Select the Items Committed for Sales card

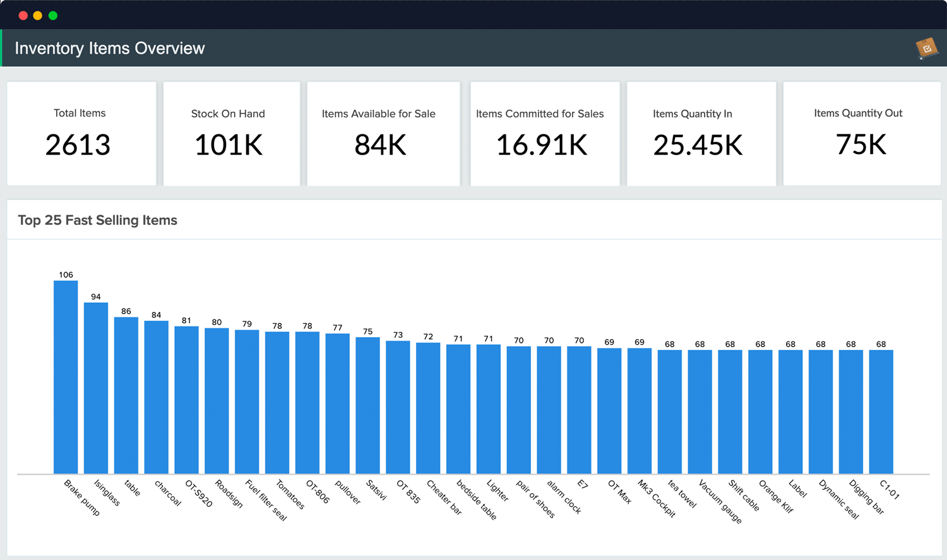pyautogui.click(x=544, y=133)
